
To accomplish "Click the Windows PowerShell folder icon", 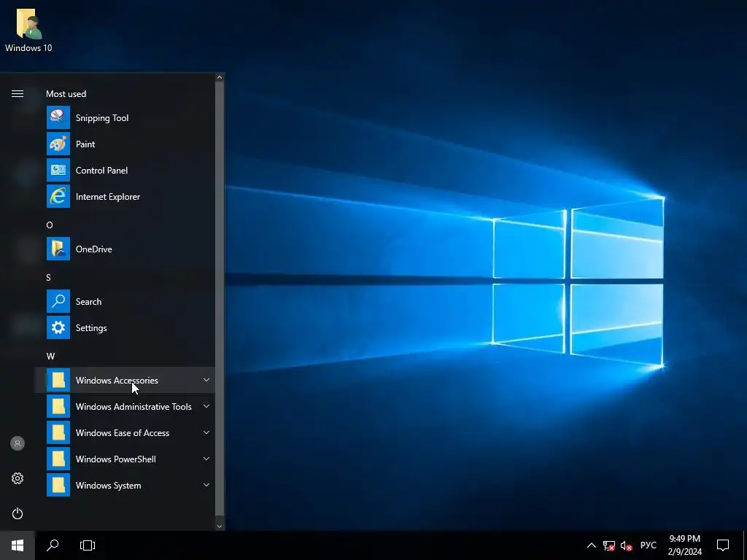I will (58, 459).
